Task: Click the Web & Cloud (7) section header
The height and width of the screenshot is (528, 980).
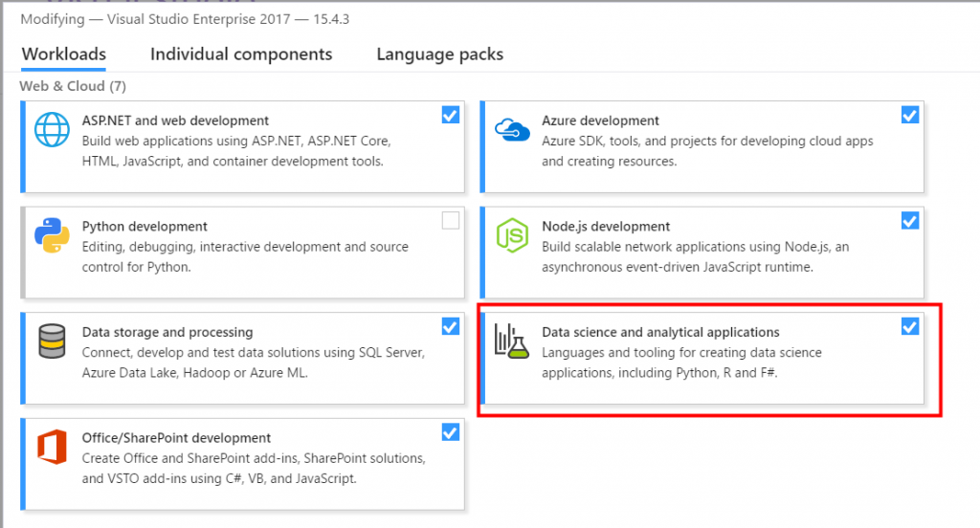Action: click(73, 86)
